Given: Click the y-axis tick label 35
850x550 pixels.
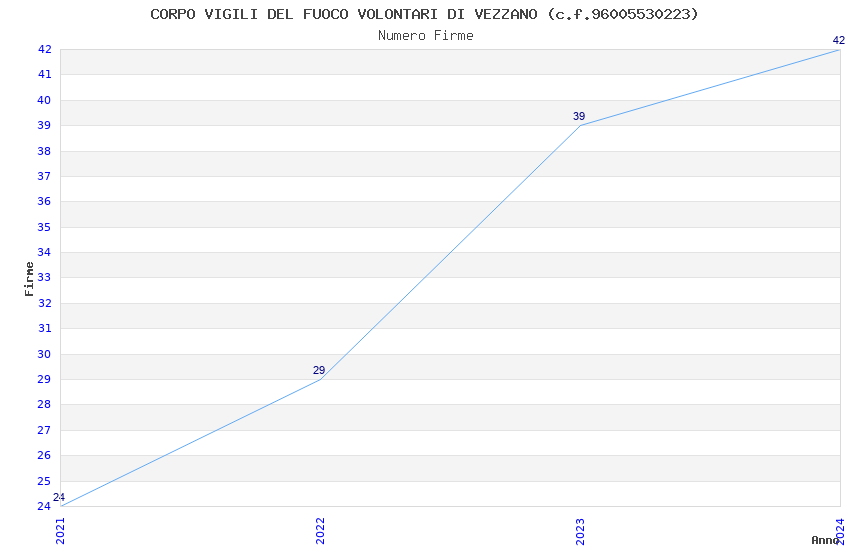Looking at the screenshot, I should point(44,227).
